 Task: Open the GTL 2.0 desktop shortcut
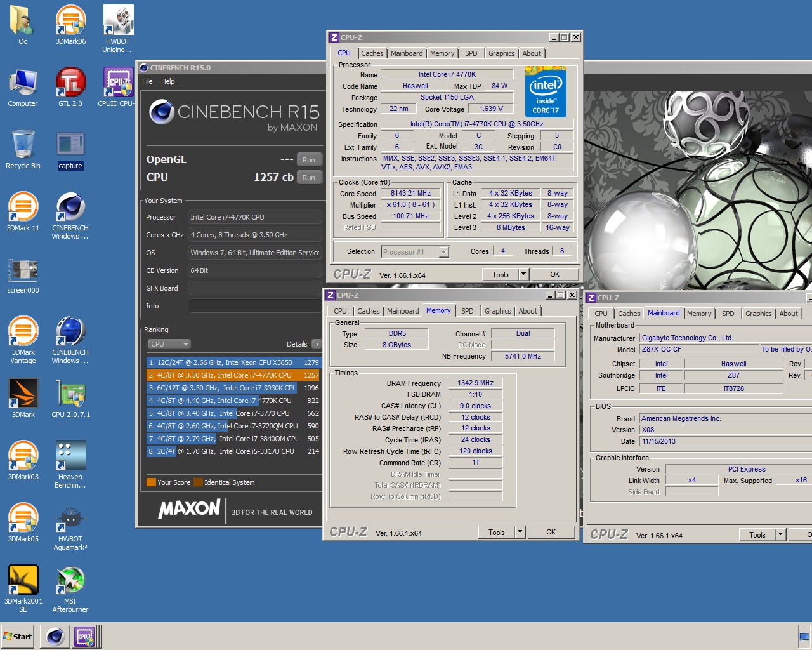point(70,88)
